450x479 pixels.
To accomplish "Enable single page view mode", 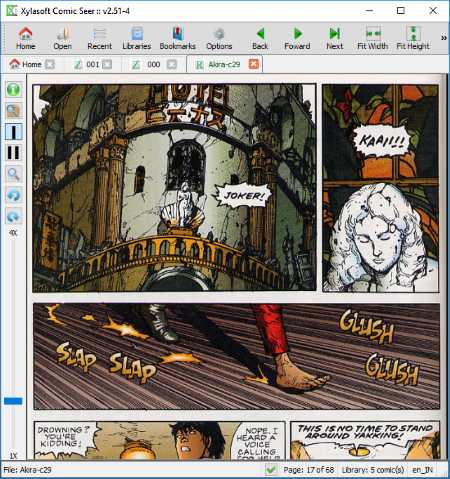I will [13, 132].
